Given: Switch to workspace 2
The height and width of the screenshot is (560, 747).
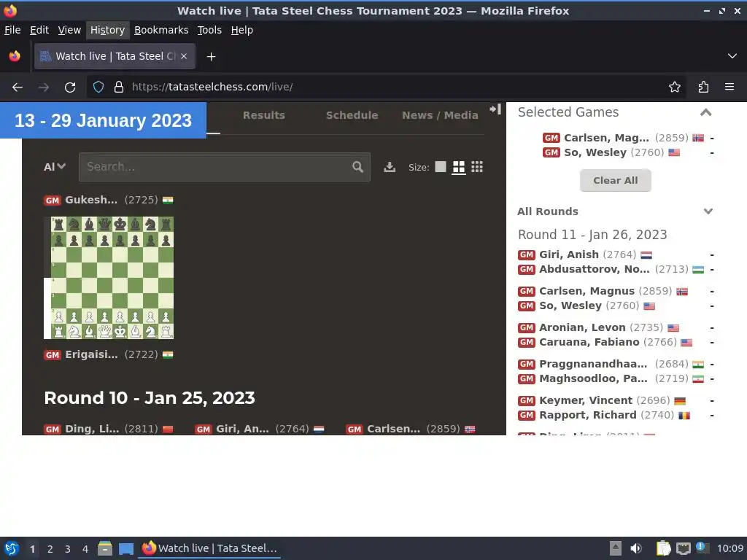Looking at the screenshot, I should point(50,549).
